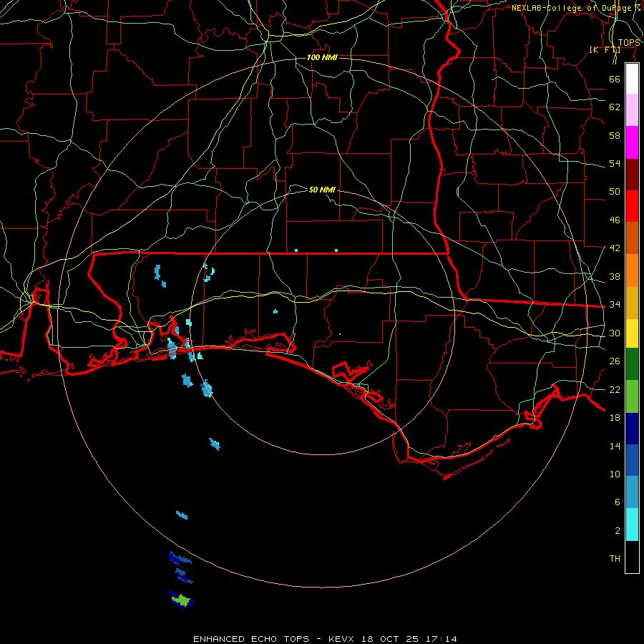This screenshot has width=644, height=644.
Task: Click the NEXLAB-College of DuPage credit text
Action: click(575, 8)
